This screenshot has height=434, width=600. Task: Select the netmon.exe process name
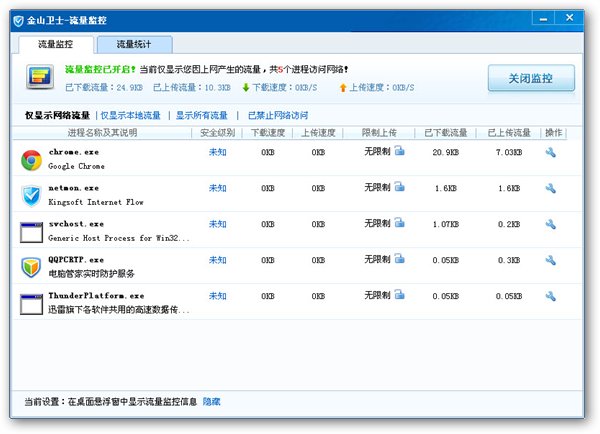(74, 188)
